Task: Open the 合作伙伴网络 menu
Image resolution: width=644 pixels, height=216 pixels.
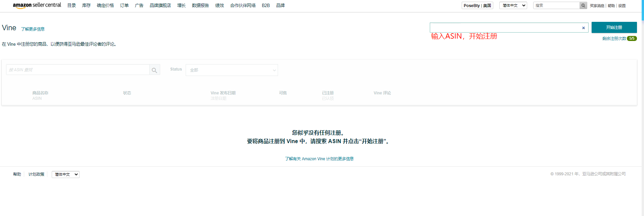Action: click(243, 5)
